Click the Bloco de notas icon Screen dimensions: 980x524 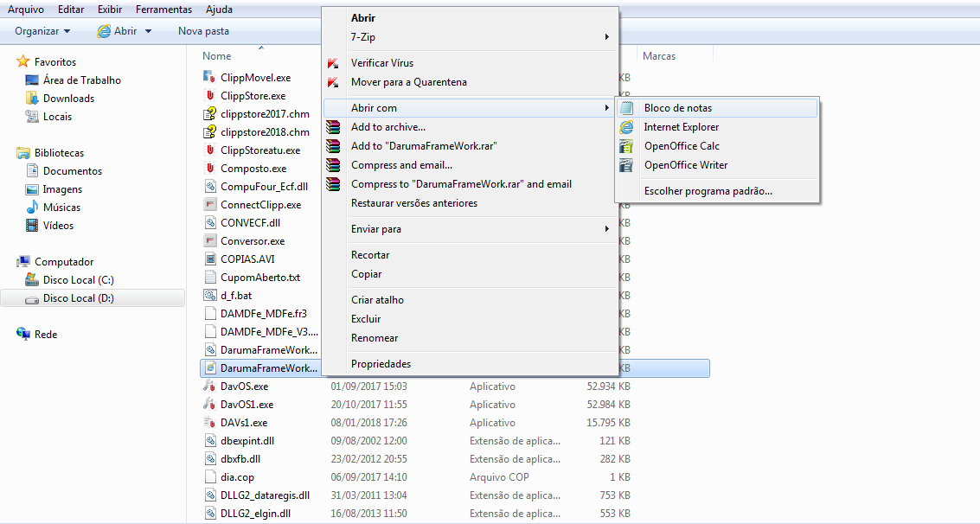(627, 108)
